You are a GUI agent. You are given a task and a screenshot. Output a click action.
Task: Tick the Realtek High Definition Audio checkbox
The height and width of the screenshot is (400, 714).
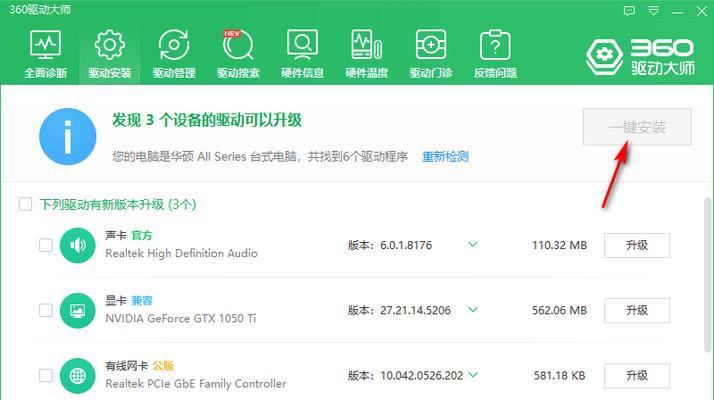46,245
